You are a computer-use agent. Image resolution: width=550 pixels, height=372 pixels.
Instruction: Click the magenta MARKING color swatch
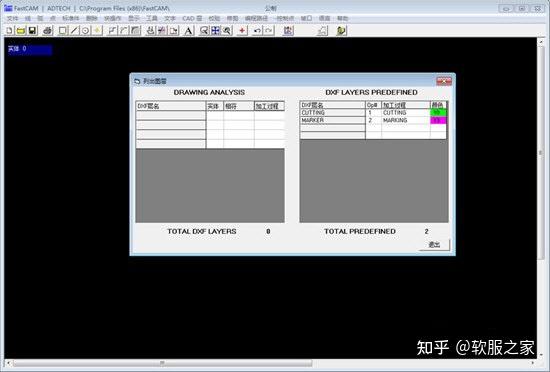tap(438, 120)
